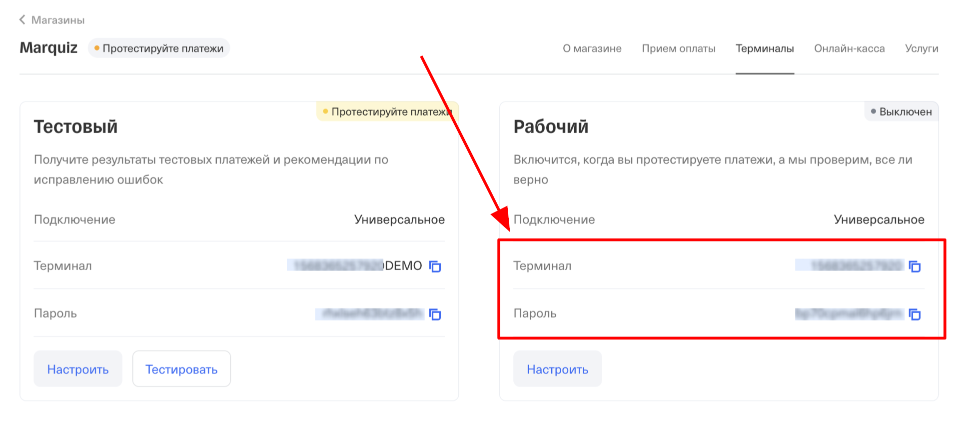Switch to Прием оплаты tab

(678, 48)
